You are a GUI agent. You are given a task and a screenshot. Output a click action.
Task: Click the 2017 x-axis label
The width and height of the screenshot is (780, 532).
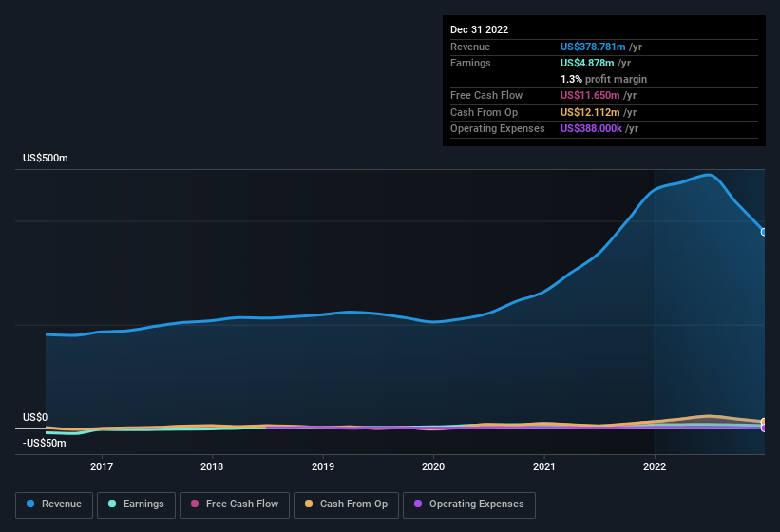pyautogui.click(x=102, y=466)
